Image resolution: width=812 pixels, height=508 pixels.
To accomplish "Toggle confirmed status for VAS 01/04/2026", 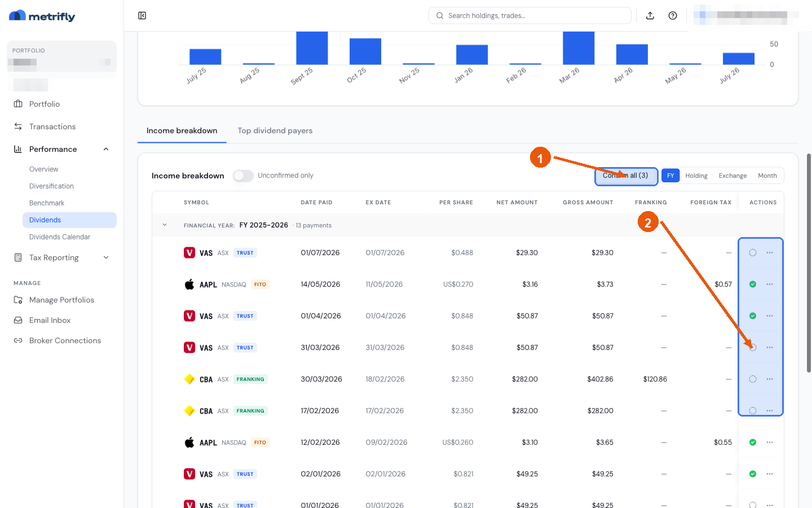I will (753, 316).
